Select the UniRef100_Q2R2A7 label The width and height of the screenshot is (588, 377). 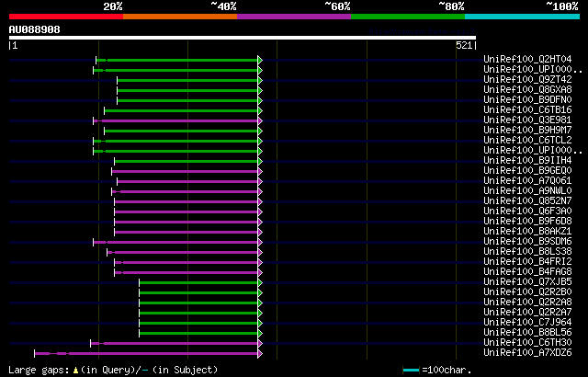(x=527, y=313)
